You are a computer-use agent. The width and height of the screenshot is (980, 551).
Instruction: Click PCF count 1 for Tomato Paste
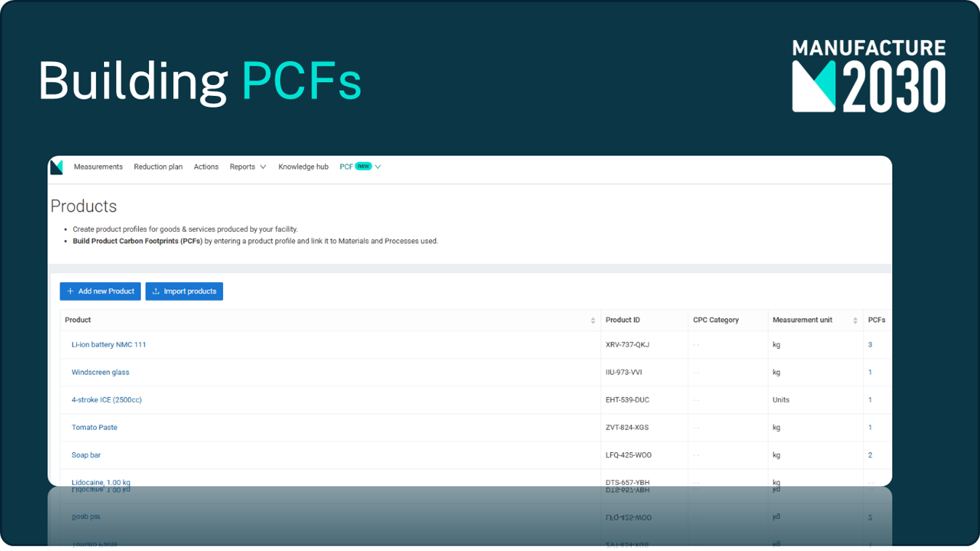pyautogui.click(x=870, y=427)
